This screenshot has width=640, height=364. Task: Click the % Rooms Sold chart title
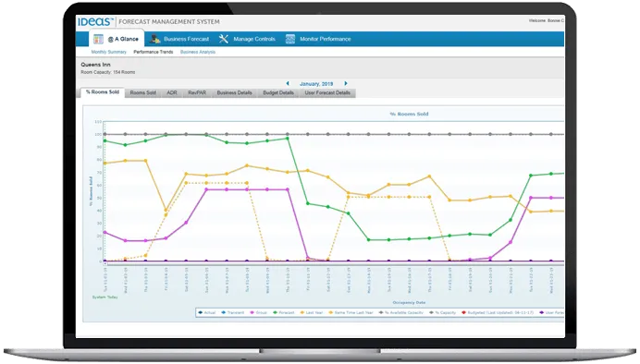pyautogui.click(x=409, y=115)
